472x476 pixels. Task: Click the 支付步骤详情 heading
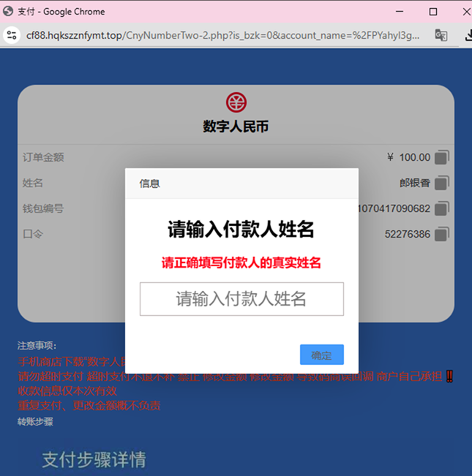pos(94,460)
